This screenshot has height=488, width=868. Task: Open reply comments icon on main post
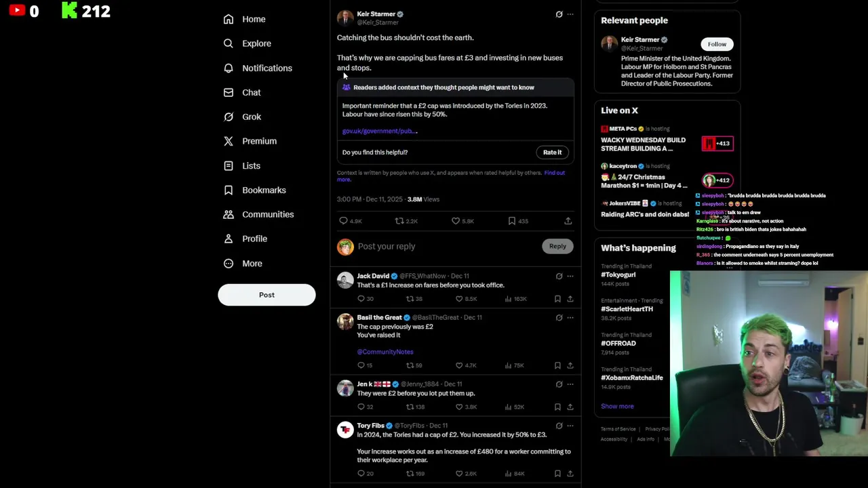click(343, 221)
